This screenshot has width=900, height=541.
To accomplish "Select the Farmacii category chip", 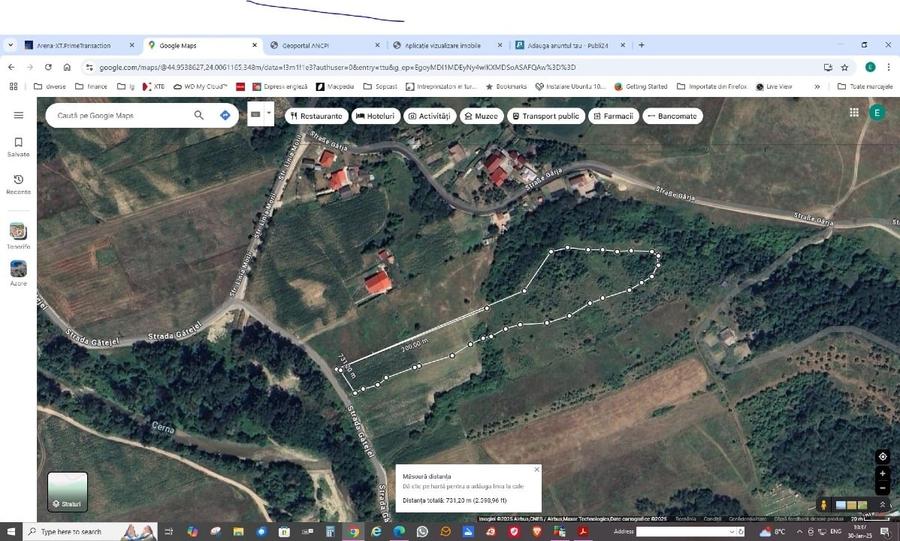I will point(613,116).
